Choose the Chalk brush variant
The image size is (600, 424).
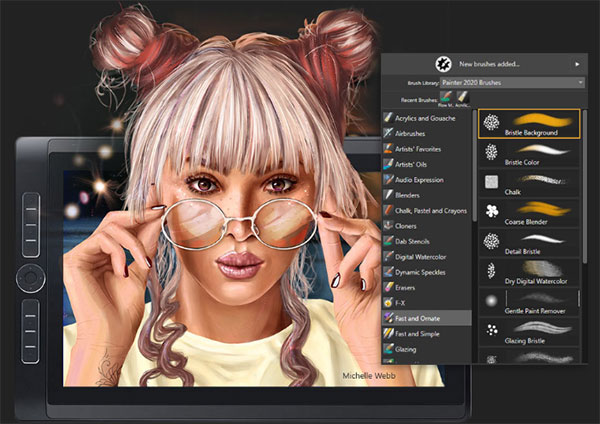tap(529, 183)
